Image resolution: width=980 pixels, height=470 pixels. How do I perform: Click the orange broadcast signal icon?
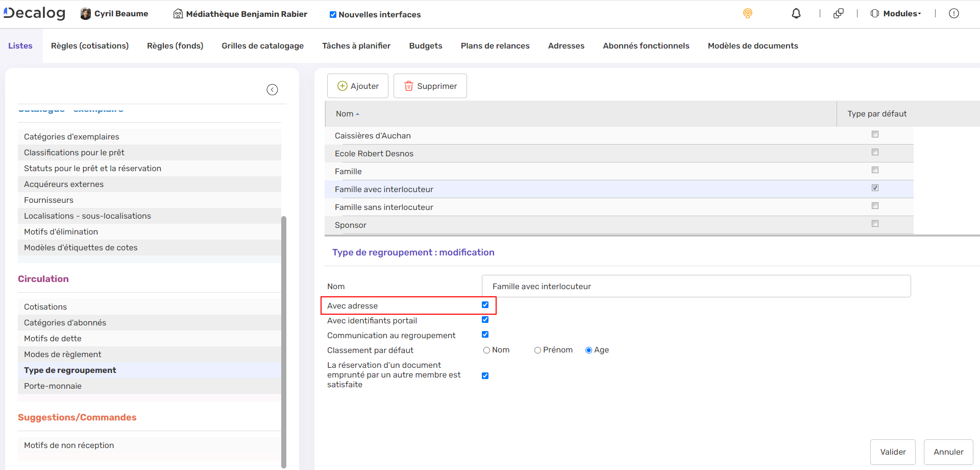pyautogui.click(x=747, y=14)
